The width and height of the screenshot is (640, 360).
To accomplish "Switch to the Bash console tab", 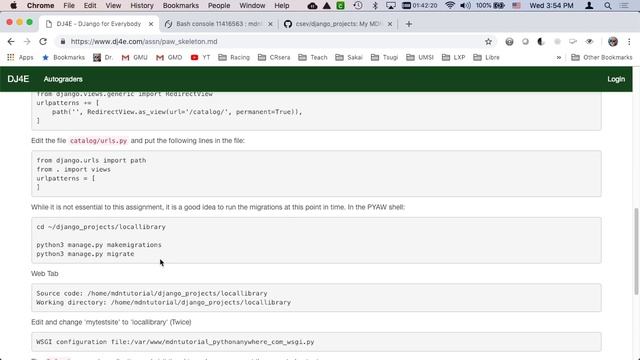I will pyautogui.click(x=218, y=24).
